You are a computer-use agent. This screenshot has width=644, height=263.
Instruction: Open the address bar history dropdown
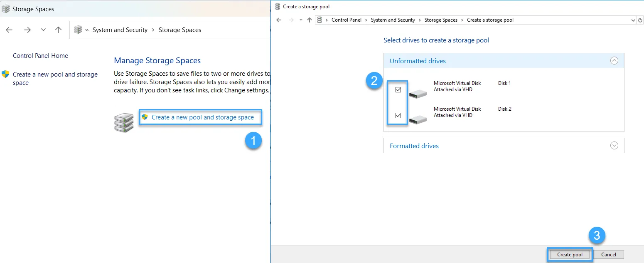[633, 20]
